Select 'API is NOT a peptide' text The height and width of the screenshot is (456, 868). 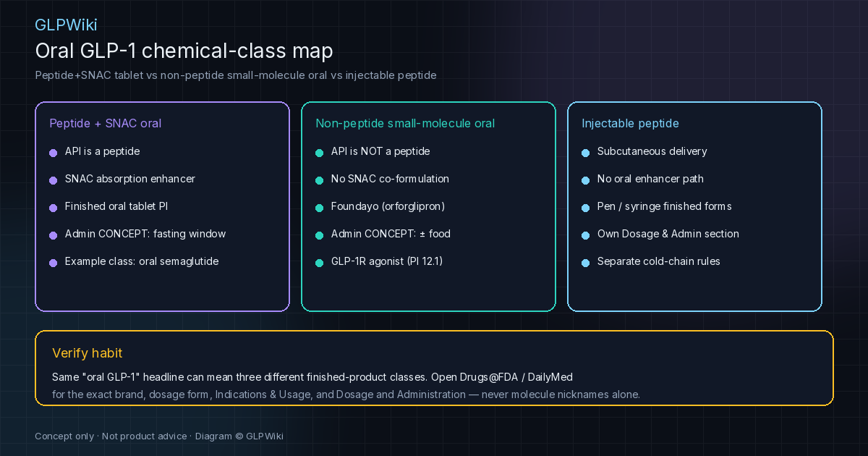(380, 151)
